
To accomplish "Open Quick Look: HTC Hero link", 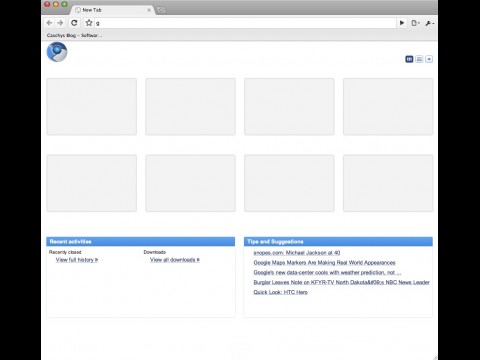I will (x=281, y=292).
